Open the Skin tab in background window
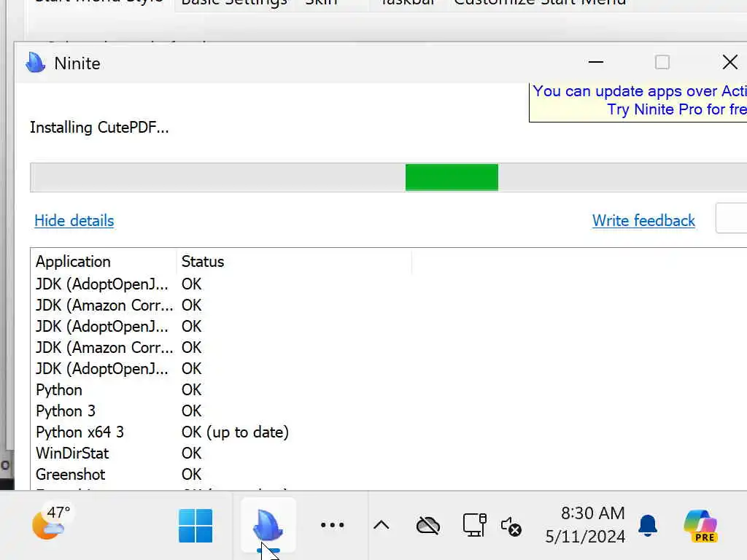 click(x=321, y=3)
